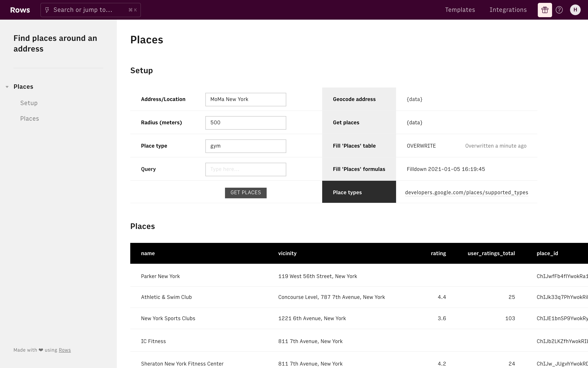Click 'Find places around an address' title
The width and height of the screenshot is (588, 368).
[x=55, y=44]
